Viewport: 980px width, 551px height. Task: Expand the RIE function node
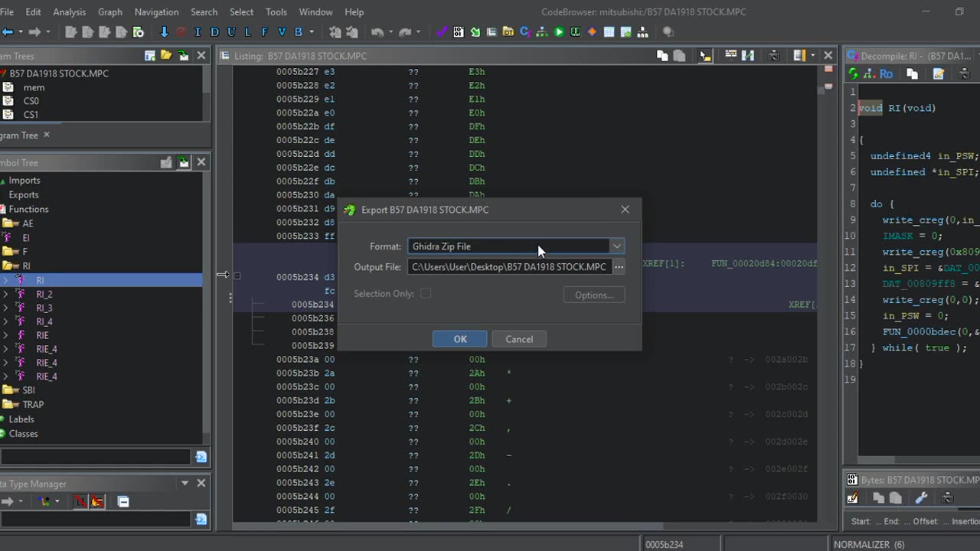click(x=6, y=335)
